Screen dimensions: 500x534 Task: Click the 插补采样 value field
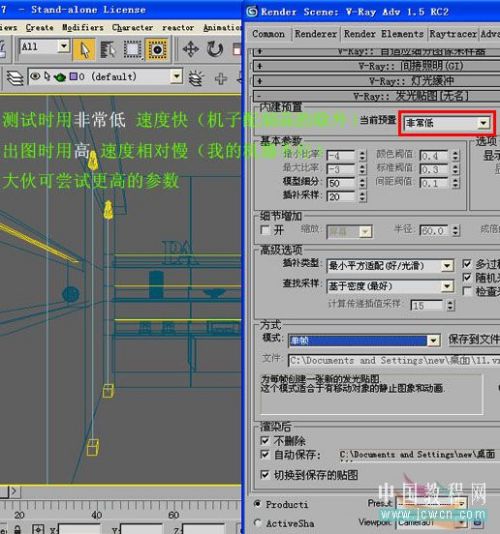tap(341, 197)
